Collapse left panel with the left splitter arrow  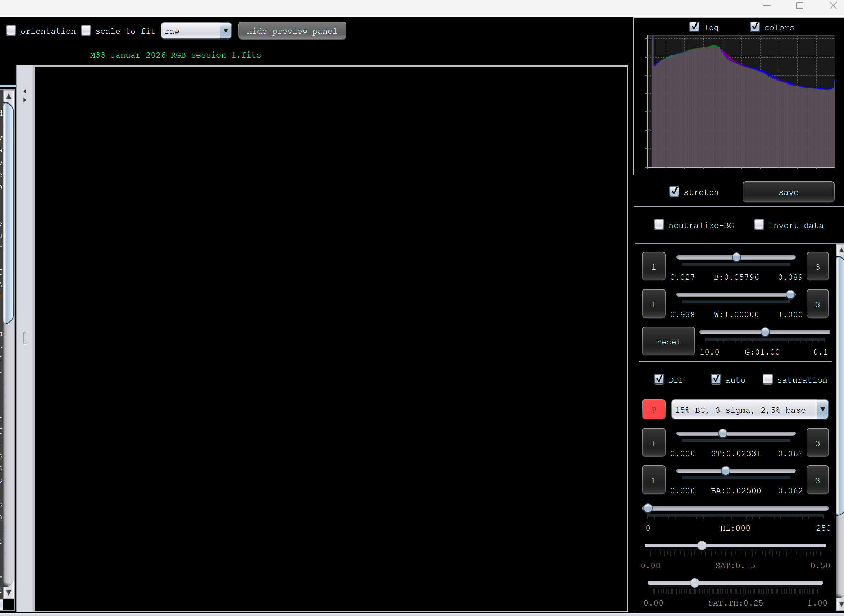24,91
